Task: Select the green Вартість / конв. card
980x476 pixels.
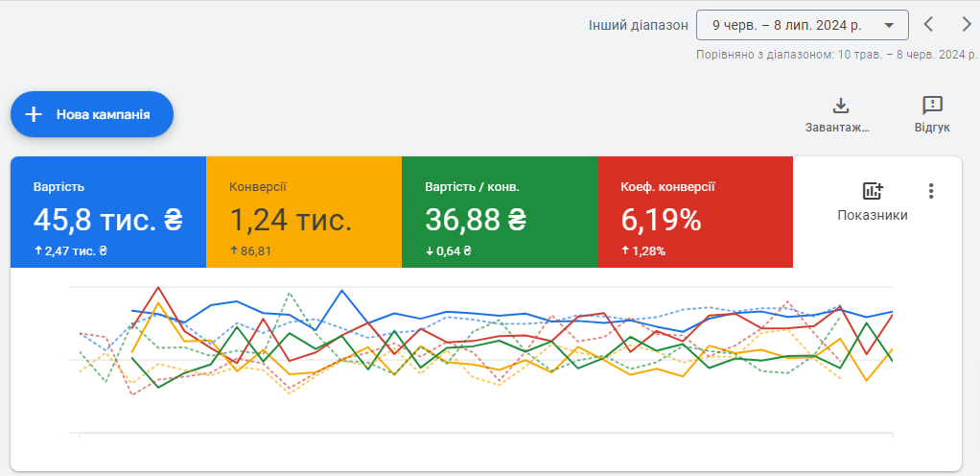Action: (x=500, y=212)
